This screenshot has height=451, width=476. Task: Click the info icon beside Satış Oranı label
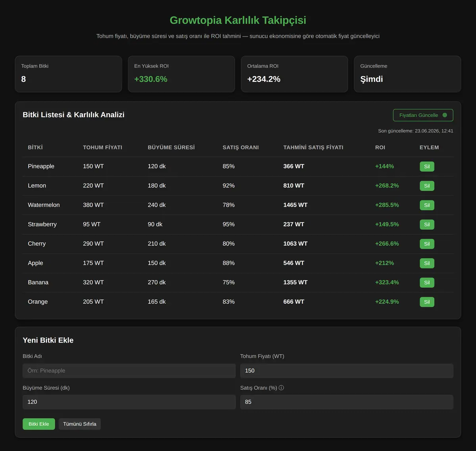[281, 388]
